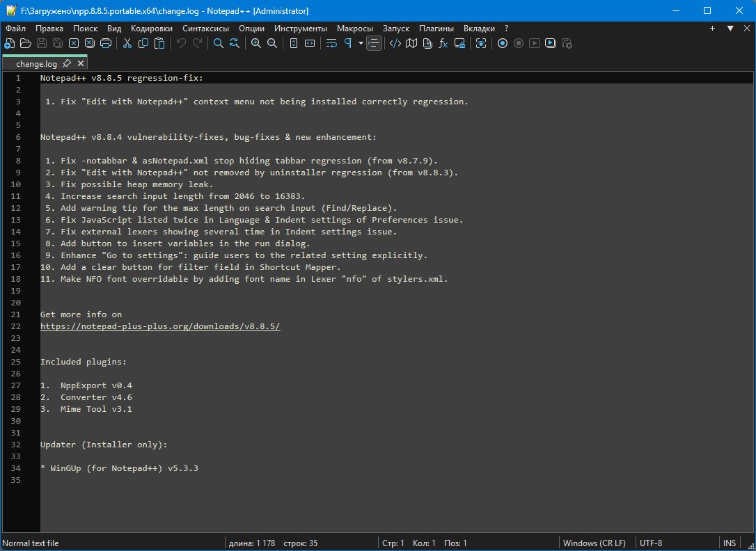The width and height of the screenshot is (756, 551).
Task: Open the Function List fx icon
Action: pos(443,43)
